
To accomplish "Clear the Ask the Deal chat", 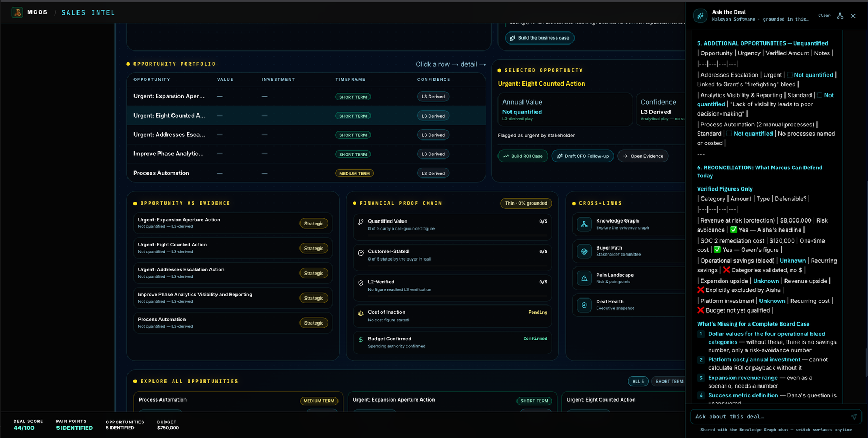I will (824, 16).
